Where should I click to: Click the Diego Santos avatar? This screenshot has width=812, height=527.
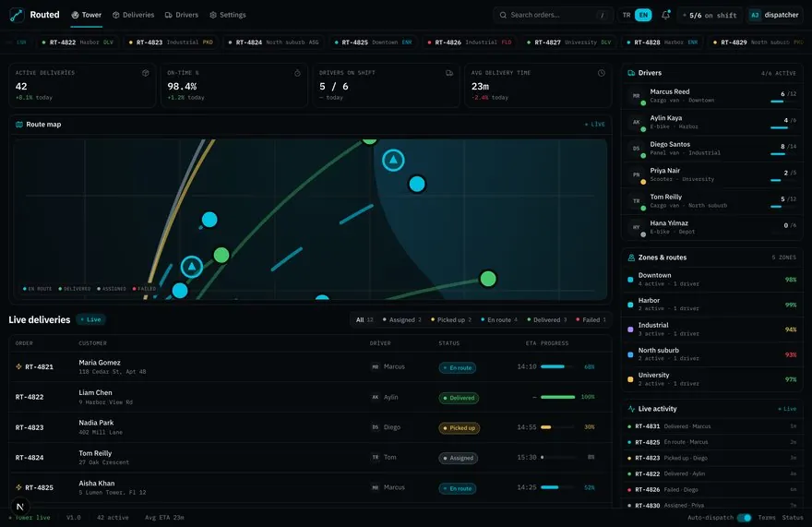click(x=636, y=149)
